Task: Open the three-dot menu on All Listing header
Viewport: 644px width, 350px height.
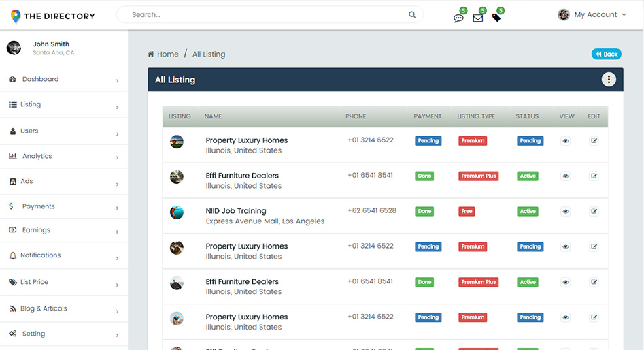Action: coord(609,80)
